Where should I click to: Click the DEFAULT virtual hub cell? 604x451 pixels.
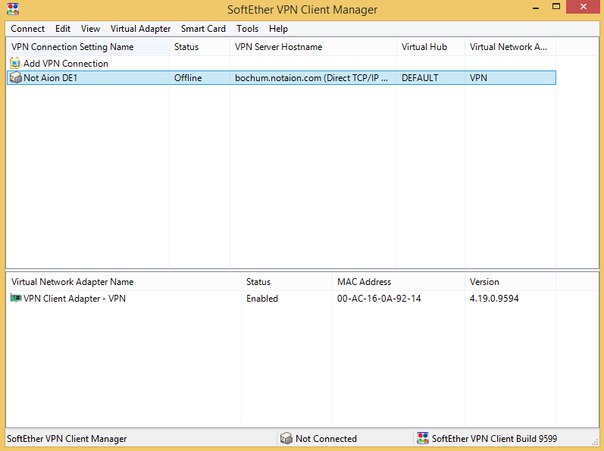420,78
